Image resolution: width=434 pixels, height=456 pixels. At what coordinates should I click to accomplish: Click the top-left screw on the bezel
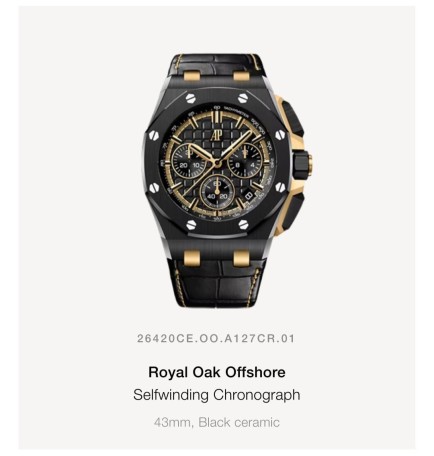coord(190,98)
